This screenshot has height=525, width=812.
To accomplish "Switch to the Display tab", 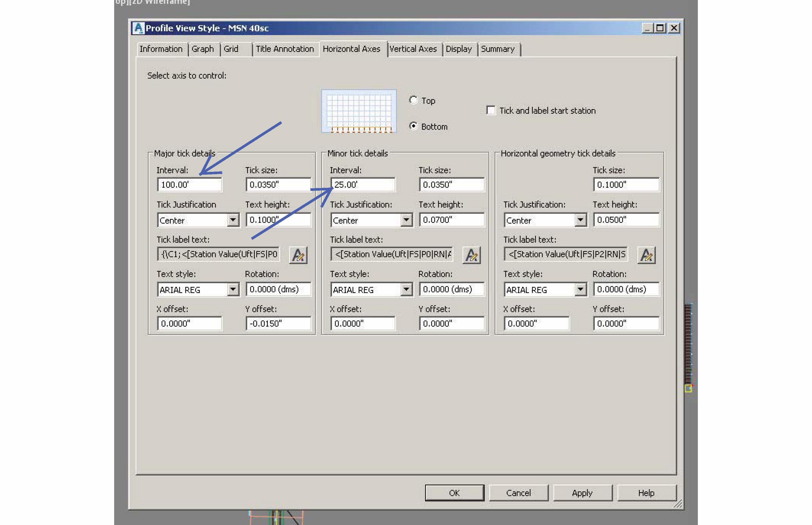I will click(459, 49).
